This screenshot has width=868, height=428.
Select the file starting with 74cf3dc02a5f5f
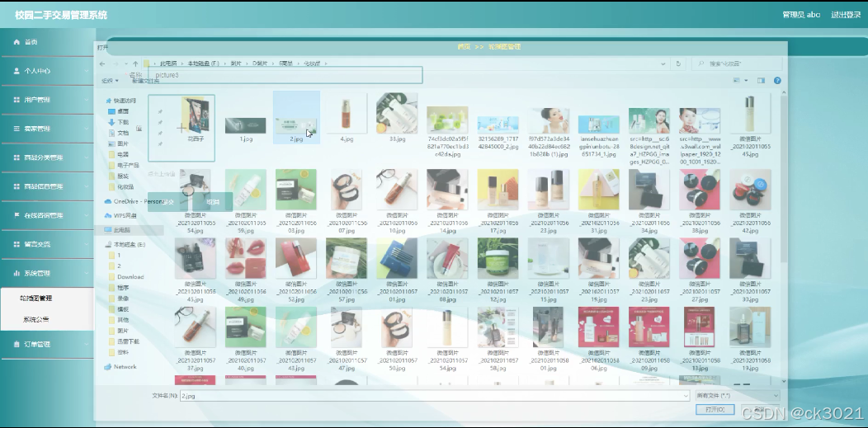point(448,132)
